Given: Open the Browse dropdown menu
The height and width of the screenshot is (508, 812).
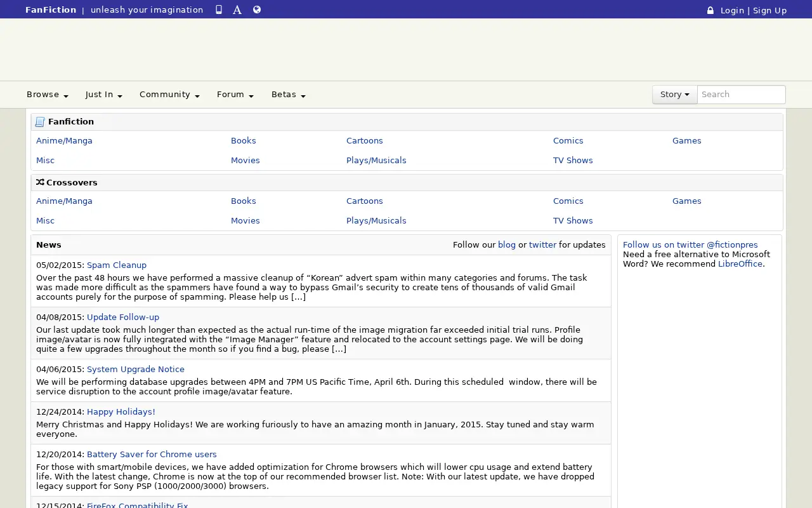Looking at the screenshot, I should coord(48,95).
